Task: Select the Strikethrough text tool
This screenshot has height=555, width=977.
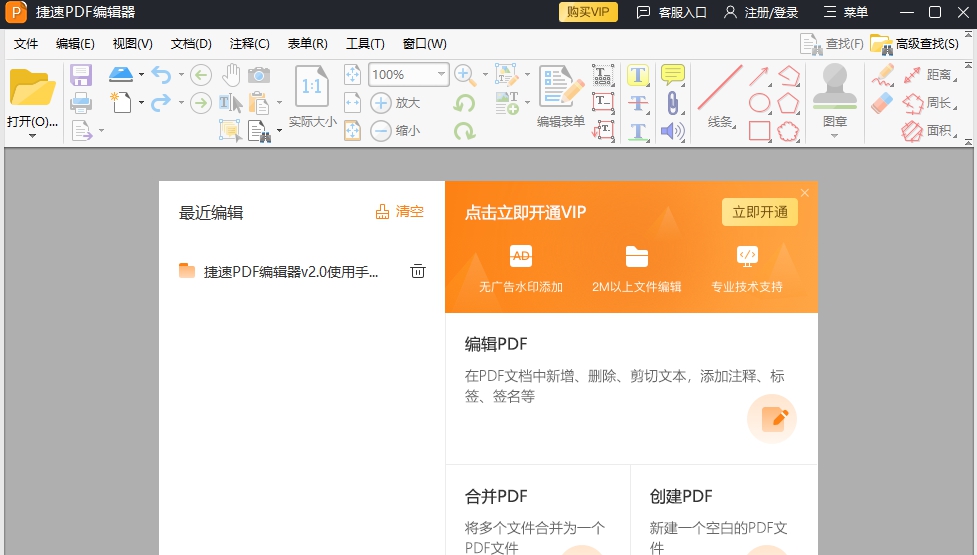Action: 637,103
